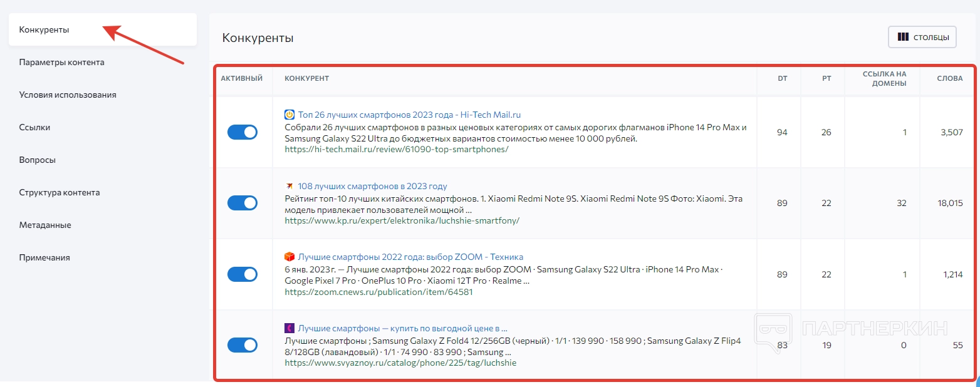Click the Svyaznoy purple favicon icon
Image resolution: width=980 pixels, height=387 pixels.
pos(289,328)
